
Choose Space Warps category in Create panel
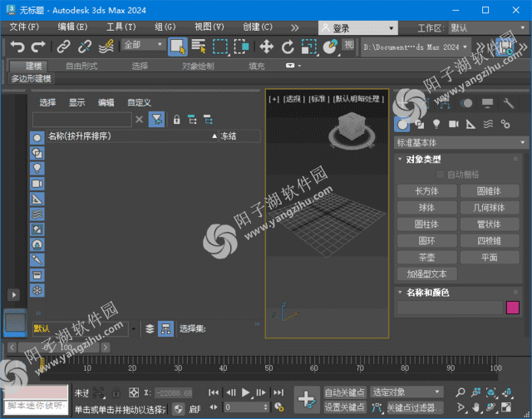click(488, 125)
